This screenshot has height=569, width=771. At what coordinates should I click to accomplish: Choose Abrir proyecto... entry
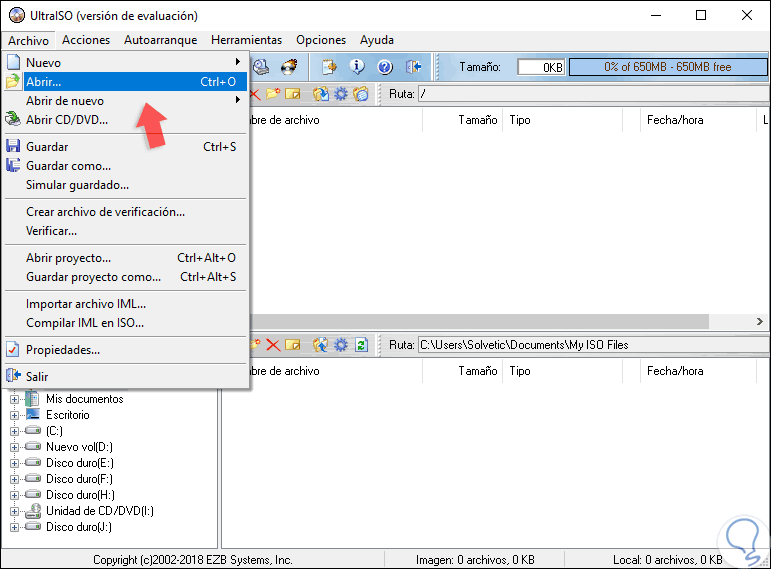tap(125, 258)
